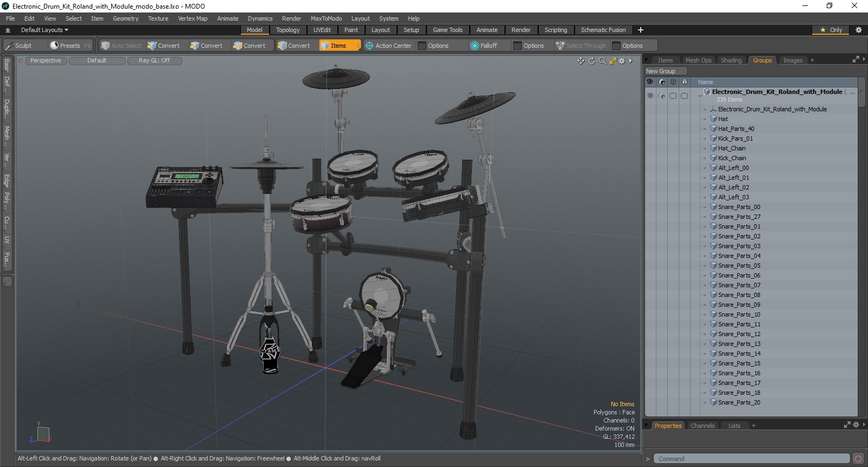The height and width of the screenshot is (467, 868).
Task: Toggle Options checkbox next to Falloff
Action: [518, 46]
